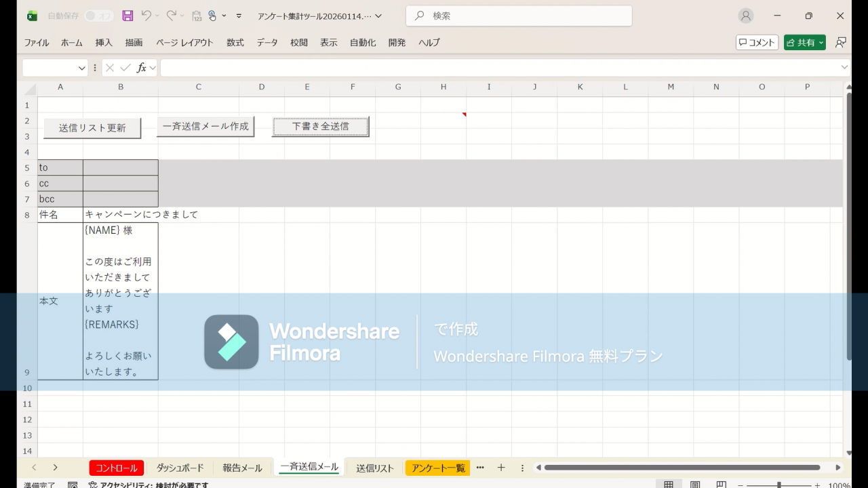Click the search magnifier icon
This screenshot has height=488, width=868.
point(420,16)
